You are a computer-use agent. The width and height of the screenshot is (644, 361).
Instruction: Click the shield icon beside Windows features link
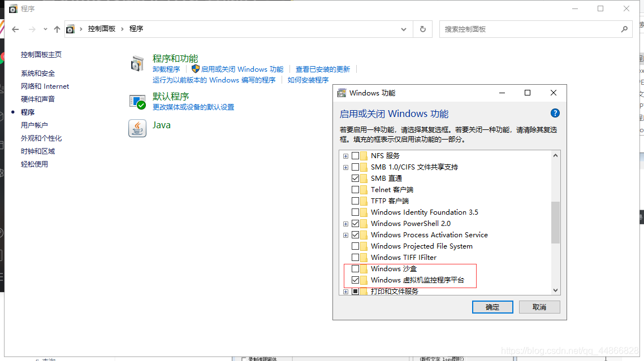196,69
